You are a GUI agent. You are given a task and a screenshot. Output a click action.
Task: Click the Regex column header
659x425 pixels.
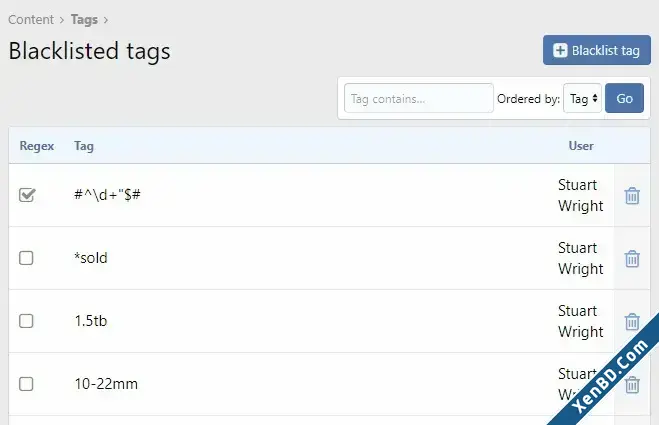click(x=37, y=146)
